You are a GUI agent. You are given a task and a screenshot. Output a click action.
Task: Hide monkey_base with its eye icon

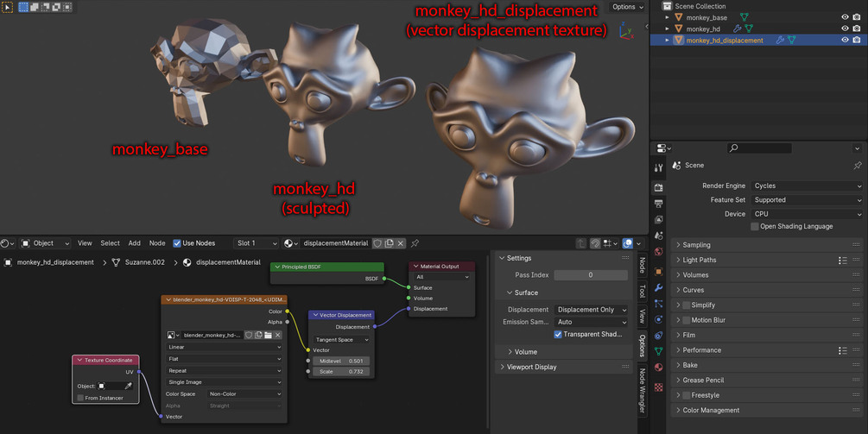coord(845,18)
